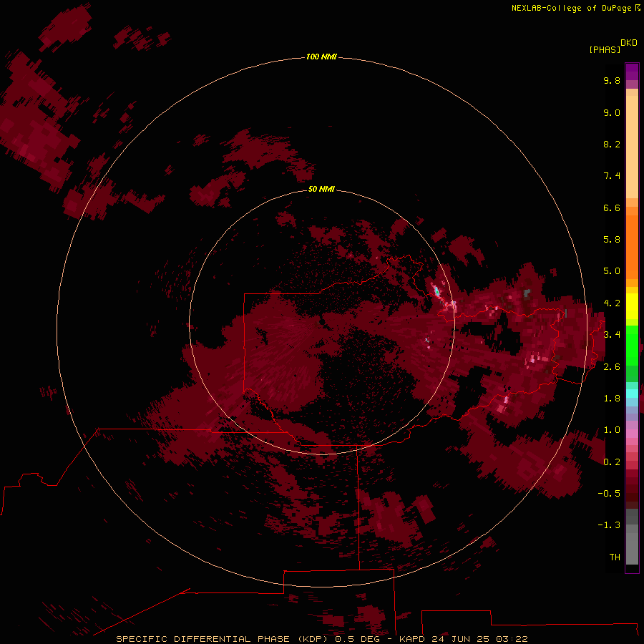644x644 pixels.
Task: Click the 5.0 value on the color scale
Action: coord(612,271)
